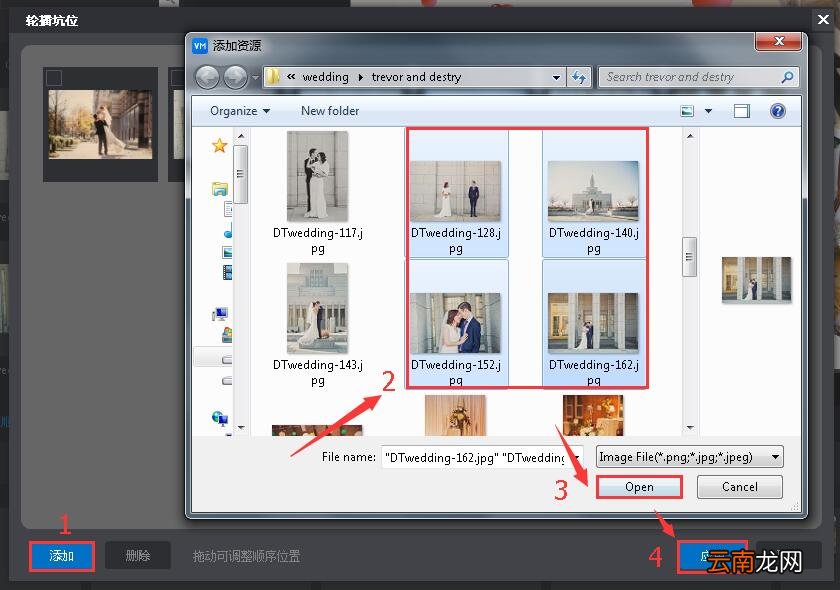Click the file list scroll up arrow
The width and height of the screenshot is (840, 590).
689,136
